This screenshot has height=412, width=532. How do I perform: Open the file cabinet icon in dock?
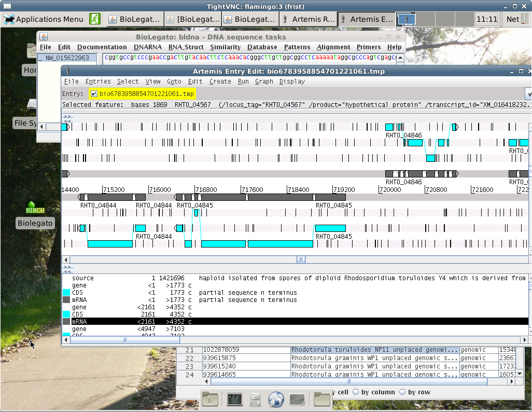(255, 399)
